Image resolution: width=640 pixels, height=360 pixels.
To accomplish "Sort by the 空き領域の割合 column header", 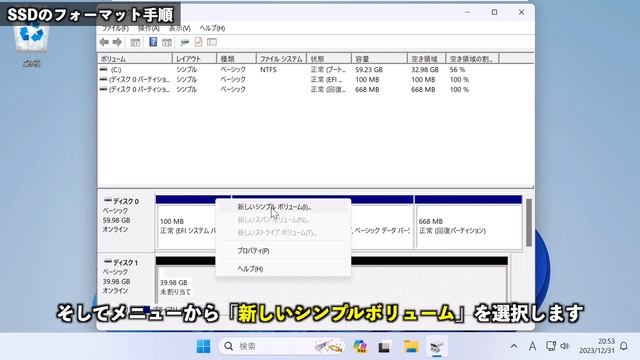I will point(472,59).
